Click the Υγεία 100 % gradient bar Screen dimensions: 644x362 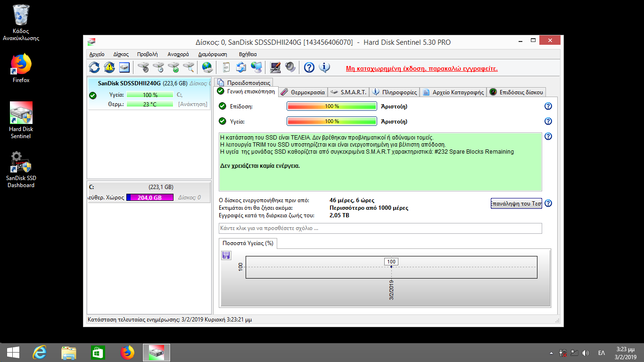(x=332, y=121)
